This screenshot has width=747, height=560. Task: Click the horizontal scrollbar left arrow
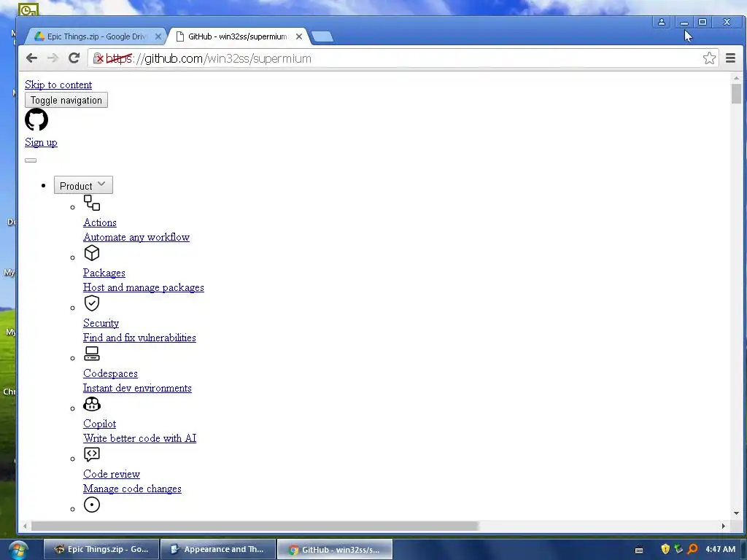25,526
